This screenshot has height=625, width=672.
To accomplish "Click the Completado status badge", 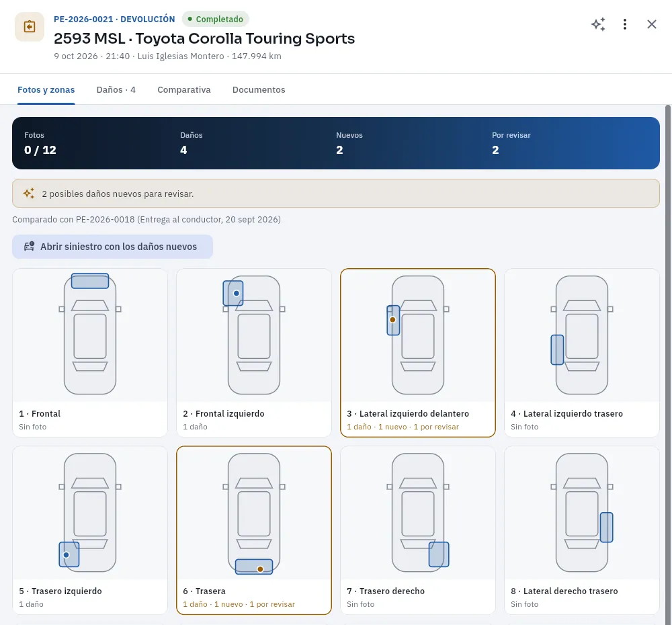I will 216,19.
